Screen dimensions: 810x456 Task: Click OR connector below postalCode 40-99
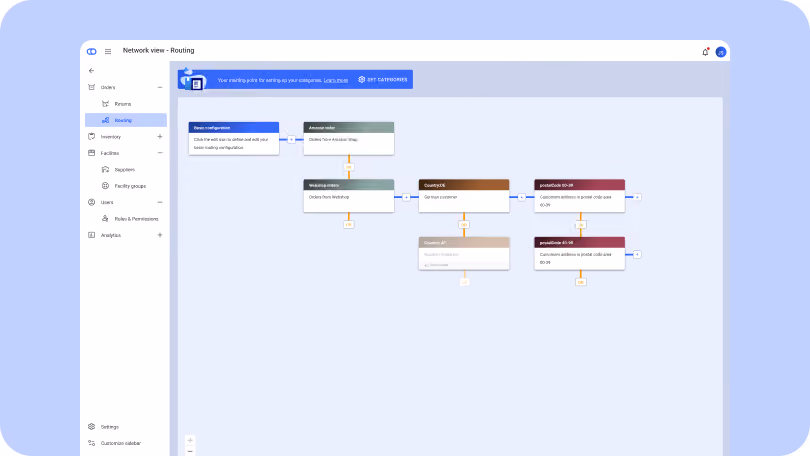point(581,282)
